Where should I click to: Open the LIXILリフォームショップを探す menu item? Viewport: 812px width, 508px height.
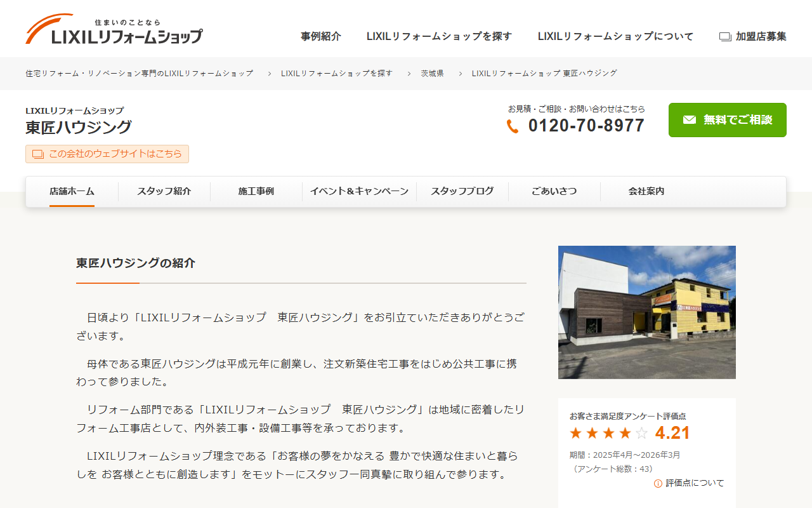pos(439,36)
